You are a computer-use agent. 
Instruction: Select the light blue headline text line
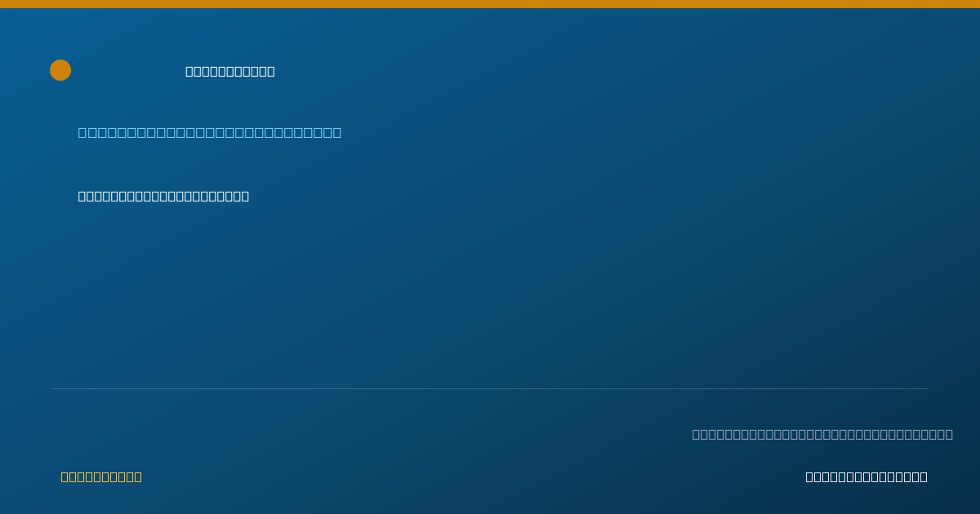click(210, 132)
